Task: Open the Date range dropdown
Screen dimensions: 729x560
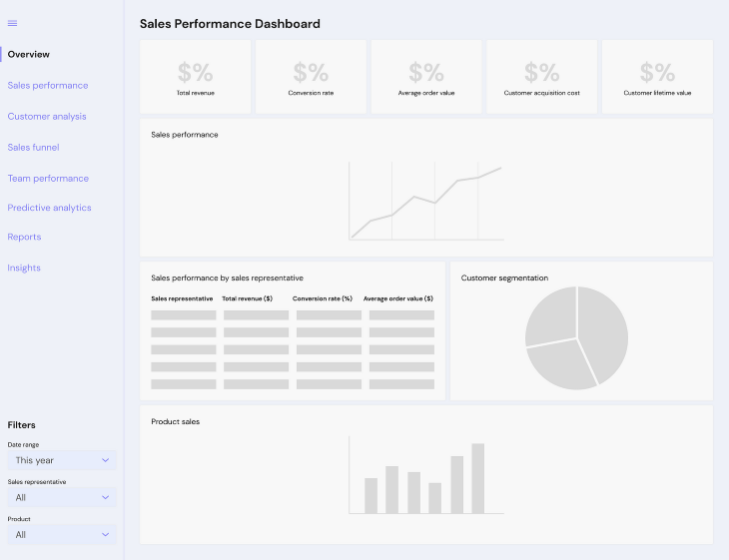Action: click(62, 460)
